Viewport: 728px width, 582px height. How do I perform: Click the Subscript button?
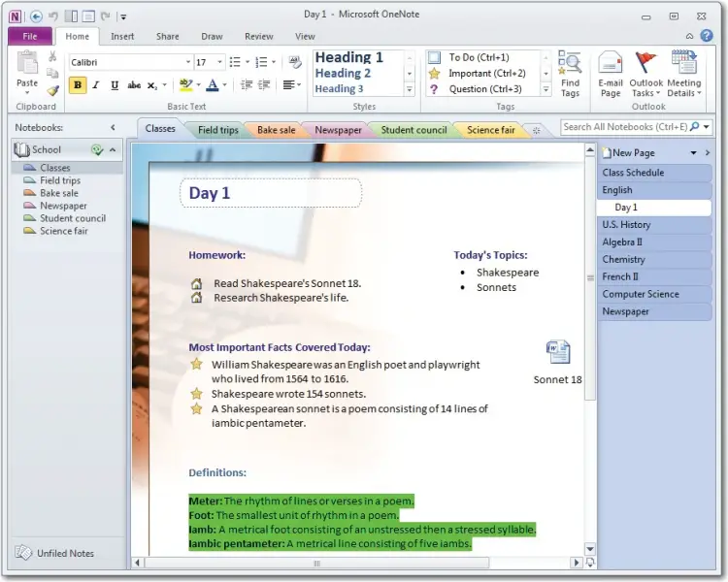152,85
